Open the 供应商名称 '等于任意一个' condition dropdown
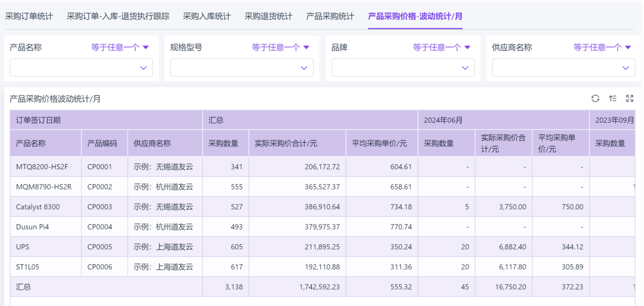The image size is (644, 306). [602, 47]
